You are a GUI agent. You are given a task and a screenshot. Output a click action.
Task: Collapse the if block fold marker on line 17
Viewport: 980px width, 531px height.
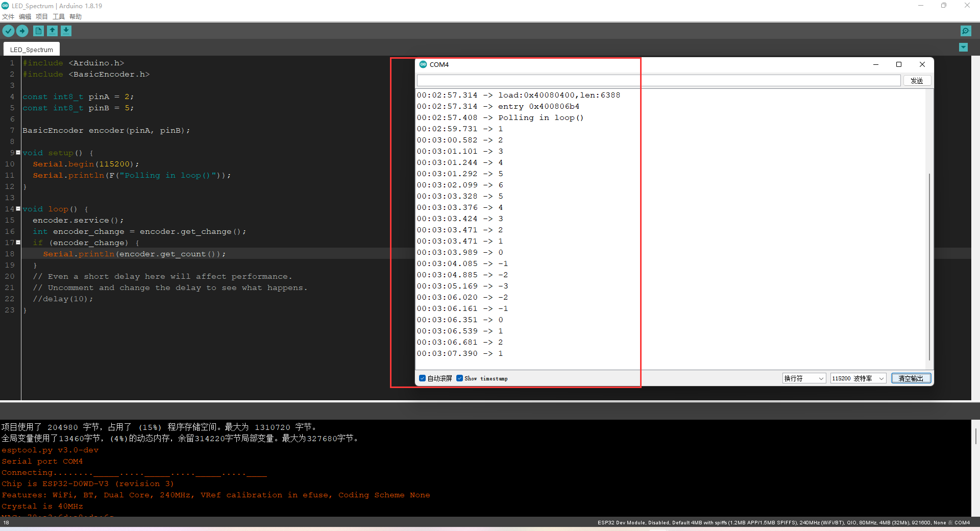click(x=18, y=243)
